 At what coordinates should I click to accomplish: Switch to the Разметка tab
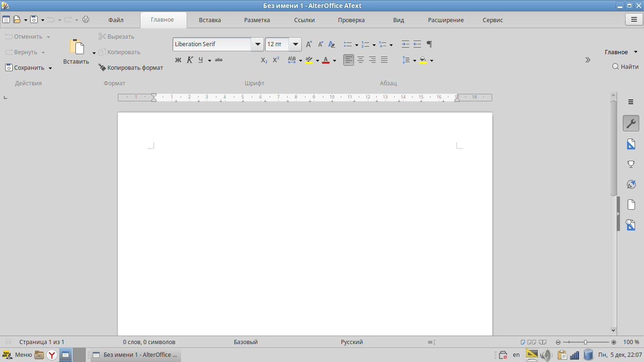tap(257, 20)
